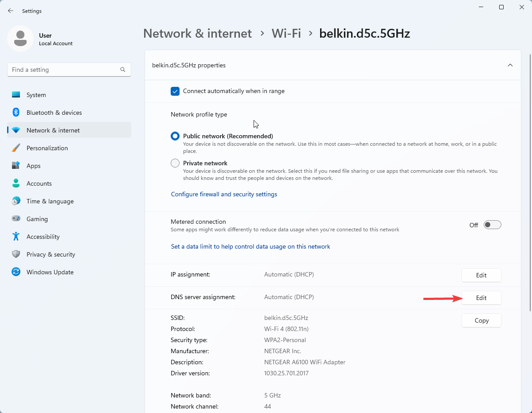Open the Apps settings icon
Image resolution: width=532 pixels, height=413 pixels.
point(16,165)
